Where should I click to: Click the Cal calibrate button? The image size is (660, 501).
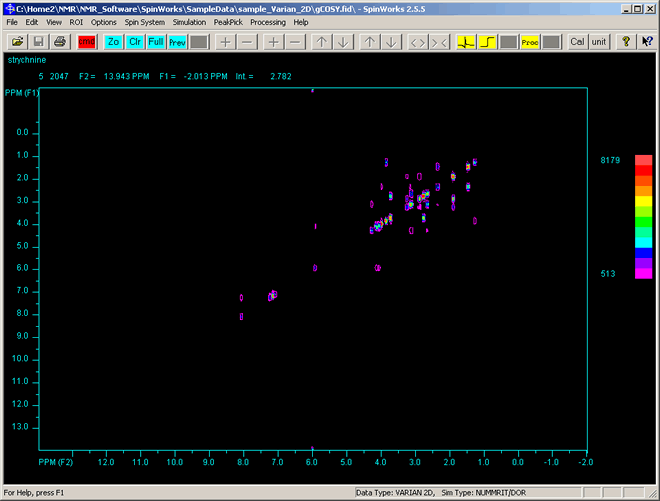(x=578, y=42)
